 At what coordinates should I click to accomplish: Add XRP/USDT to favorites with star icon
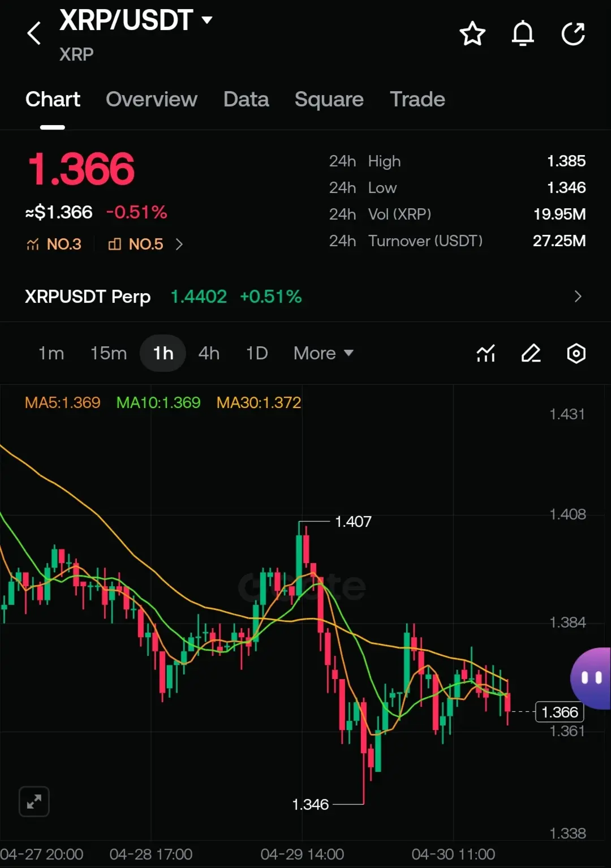472,33
